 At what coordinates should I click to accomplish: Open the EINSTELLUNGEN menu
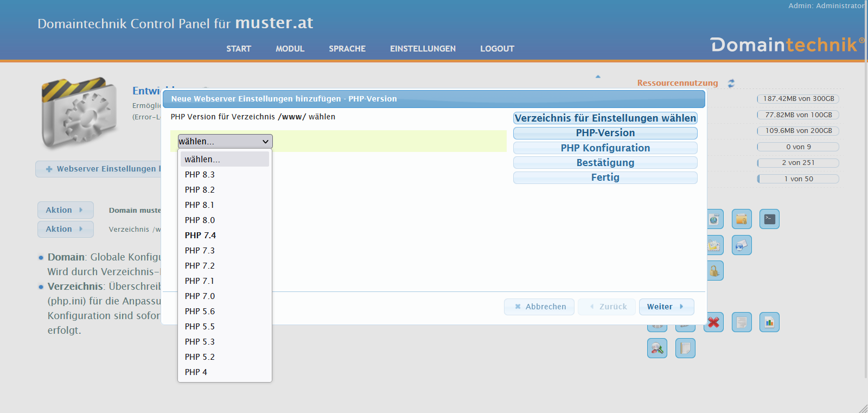tap(423, 49)
